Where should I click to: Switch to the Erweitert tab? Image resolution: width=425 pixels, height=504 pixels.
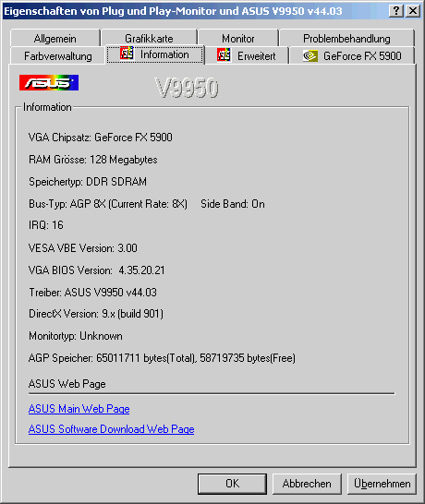click(x=247, y=56)
